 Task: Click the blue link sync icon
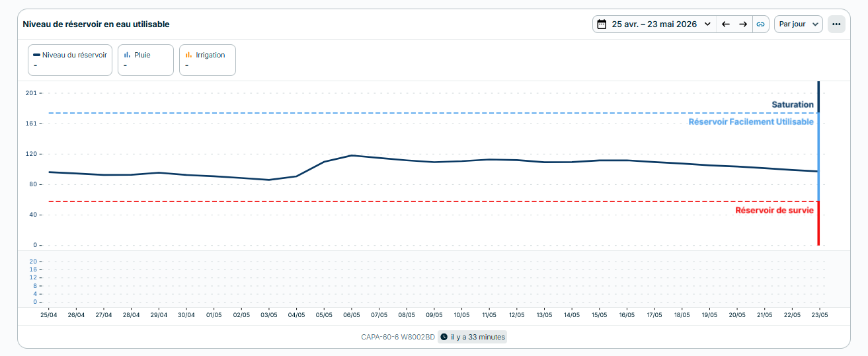(761, 24)
